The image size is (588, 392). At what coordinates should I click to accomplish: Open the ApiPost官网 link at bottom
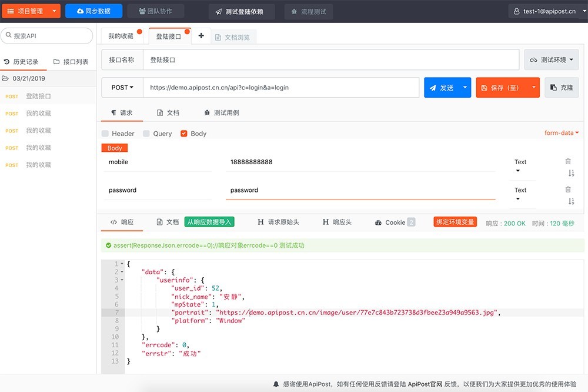click(x=423, y=383)
